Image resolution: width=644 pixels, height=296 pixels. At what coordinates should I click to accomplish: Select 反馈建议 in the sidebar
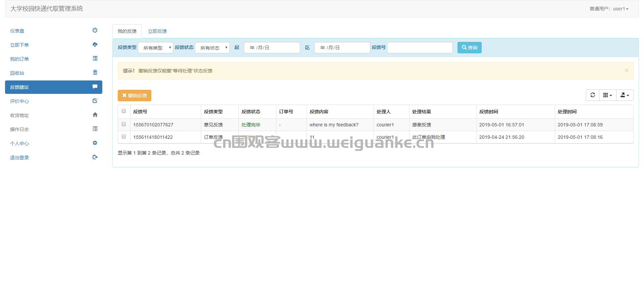click(x=54, y=87)
